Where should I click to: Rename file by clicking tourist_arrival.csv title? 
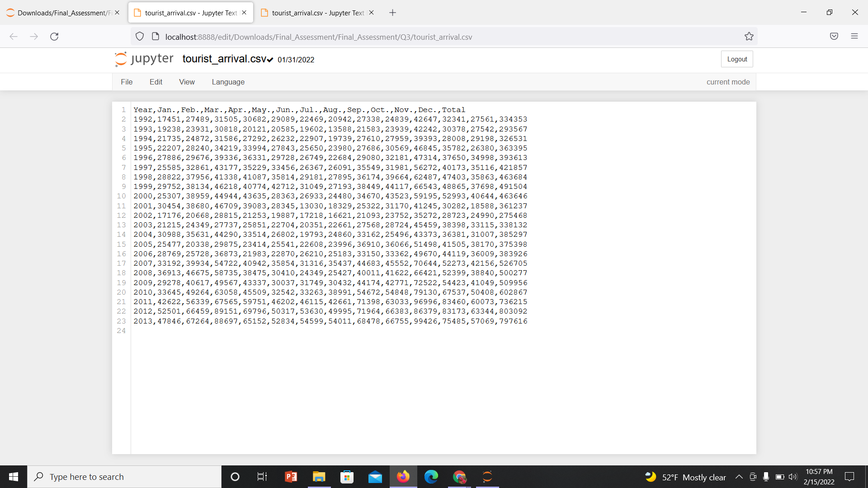[224, 59]
